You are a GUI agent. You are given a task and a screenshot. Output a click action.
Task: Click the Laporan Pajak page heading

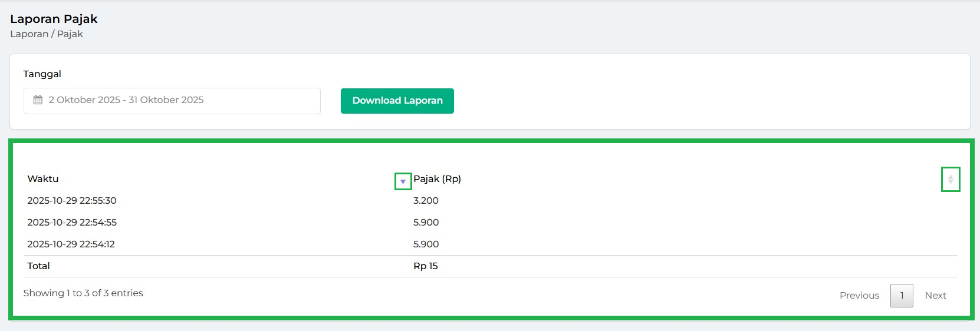[x=54, y=19]
